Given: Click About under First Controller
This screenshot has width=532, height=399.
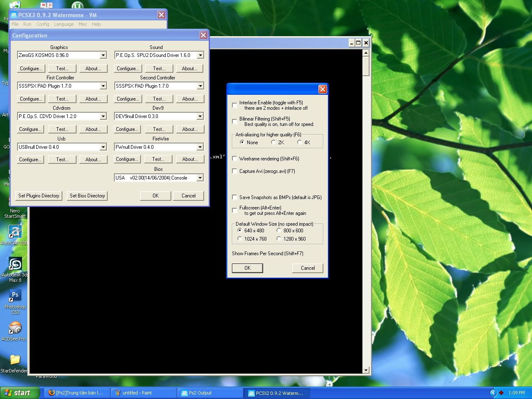Looking at the screenshot, I should click(x=93, y=99).
